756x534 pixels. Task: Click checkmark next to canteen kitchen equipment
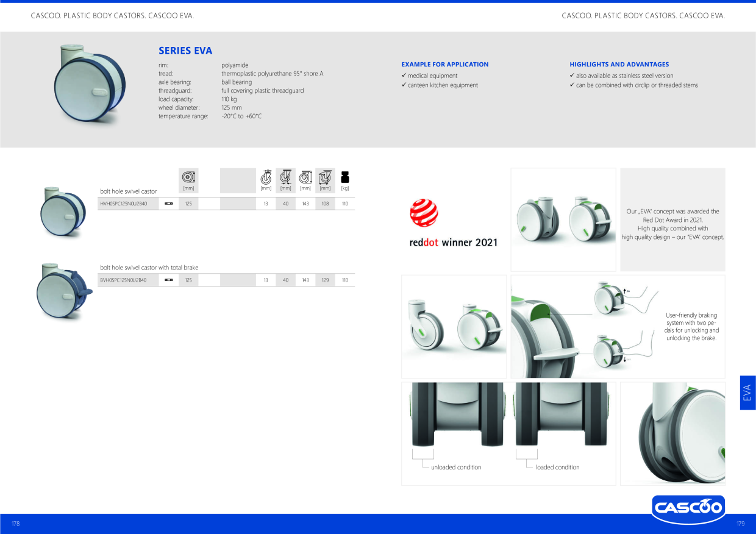point(404,85)
